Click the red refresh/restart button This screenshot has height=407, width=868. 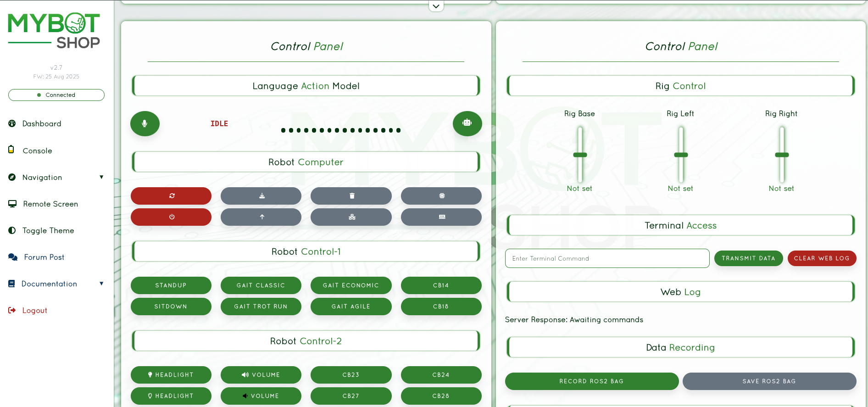click(171, 196)
